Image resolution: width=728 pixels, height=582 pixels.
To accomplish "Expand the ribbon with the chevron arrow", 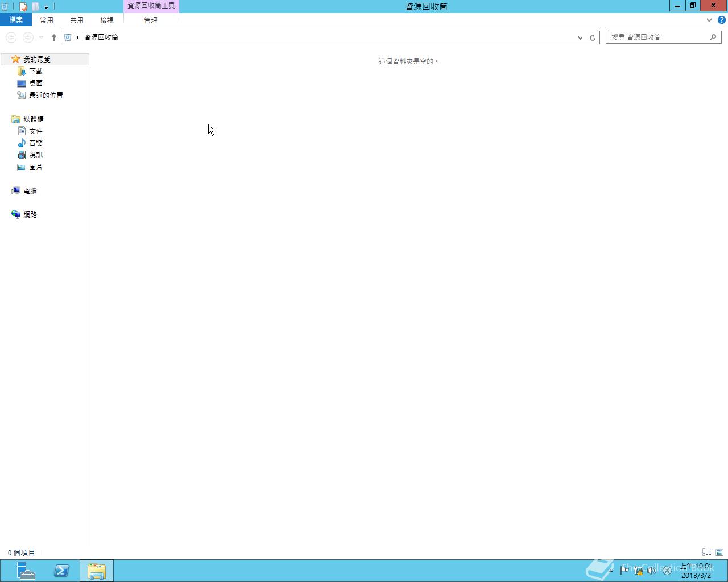I will (709, 20).
